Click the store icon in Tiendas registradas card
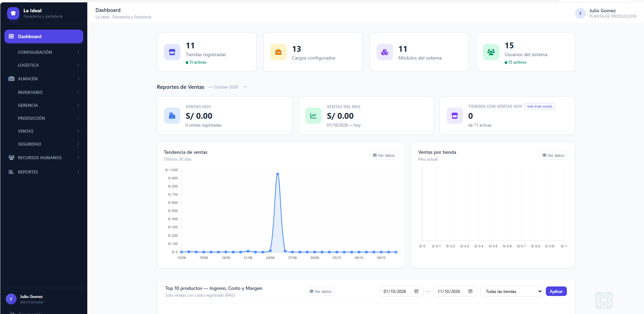The height and width of the screenshot is (314, 644). tap(172, 52)
